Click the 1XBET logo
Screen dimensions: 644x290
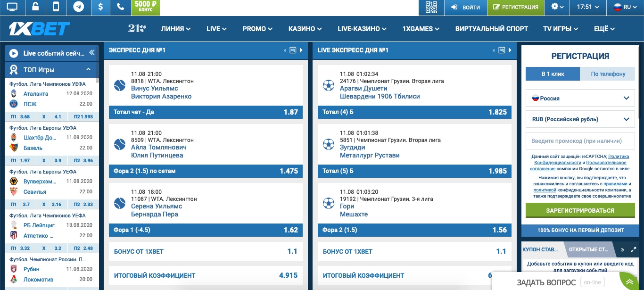point(40,29)
